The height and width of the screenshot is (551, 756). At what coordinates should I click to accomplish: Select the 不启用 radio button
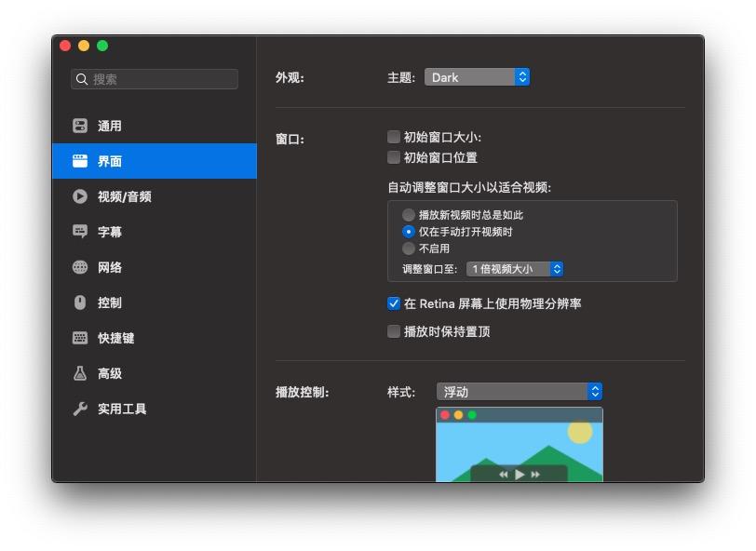[408, 249]
